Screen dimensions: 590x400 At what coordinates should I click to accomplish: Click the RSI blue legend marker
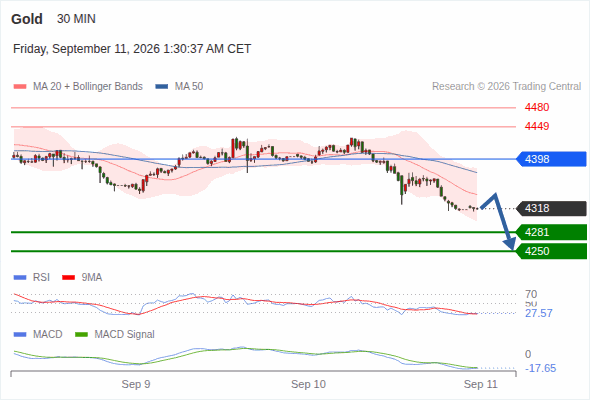(20, 278)
